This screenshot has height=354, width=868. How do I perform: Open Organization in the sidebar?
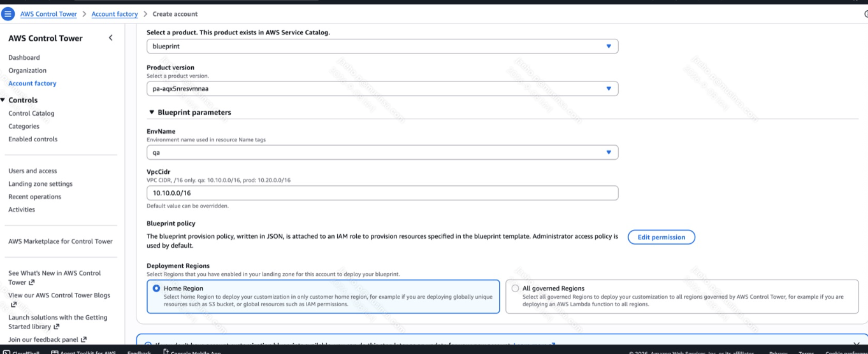pos(27,71)
